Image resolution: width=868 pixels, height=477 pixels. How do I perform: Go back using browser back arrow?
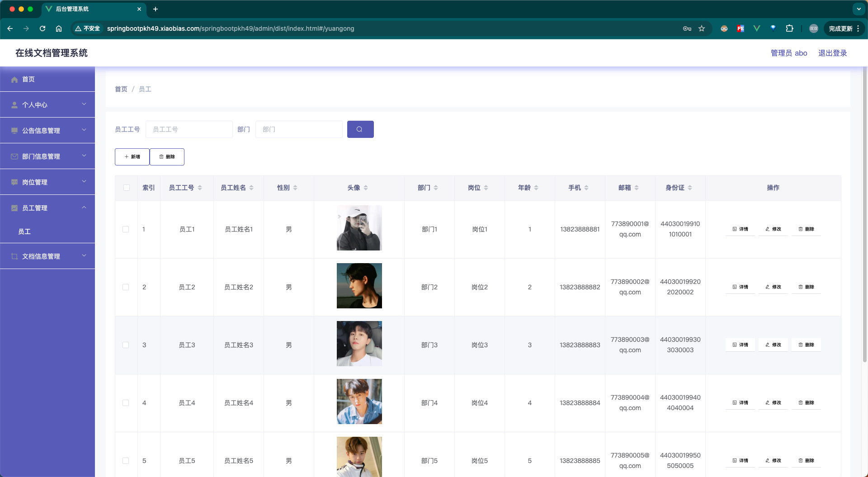click(10, 28)
